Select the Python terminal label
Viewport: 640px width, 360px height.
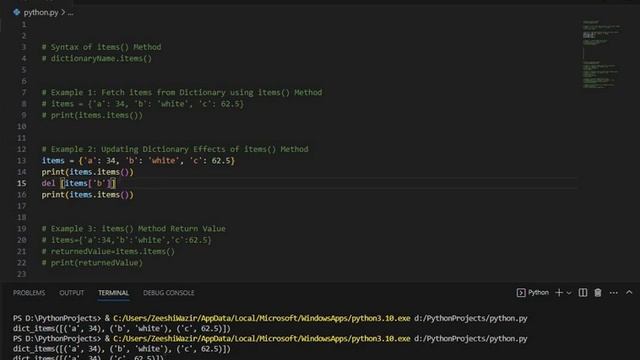[538, 292]
